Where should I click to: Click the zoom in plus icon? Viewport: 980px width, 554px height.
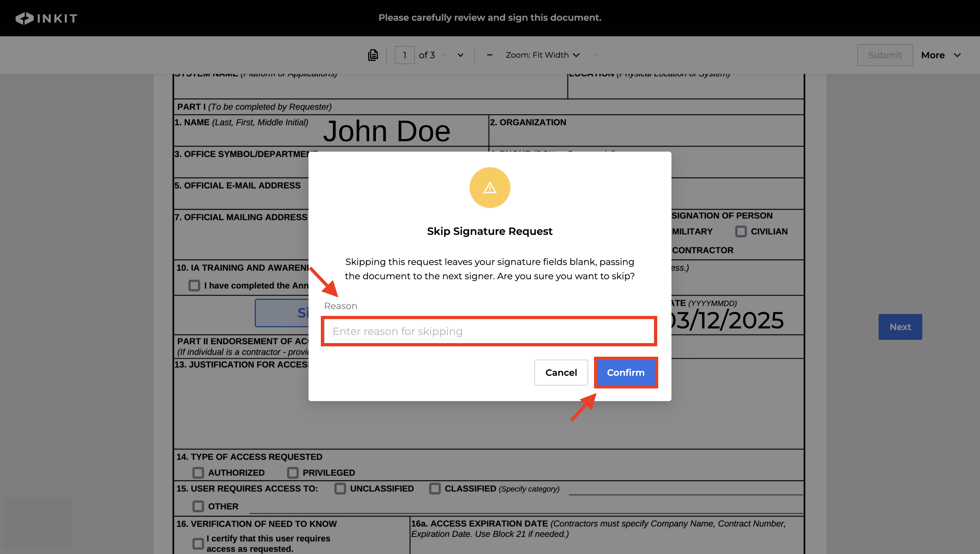(596, 55)
